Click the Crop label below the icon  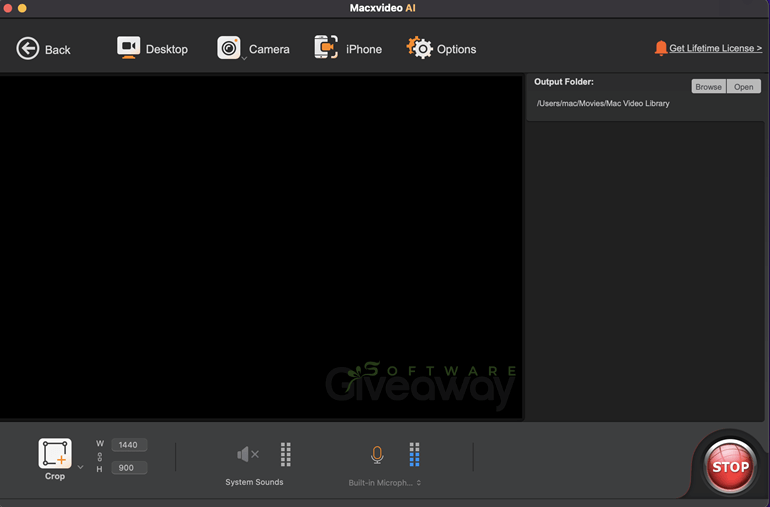[x=55, y=476]
